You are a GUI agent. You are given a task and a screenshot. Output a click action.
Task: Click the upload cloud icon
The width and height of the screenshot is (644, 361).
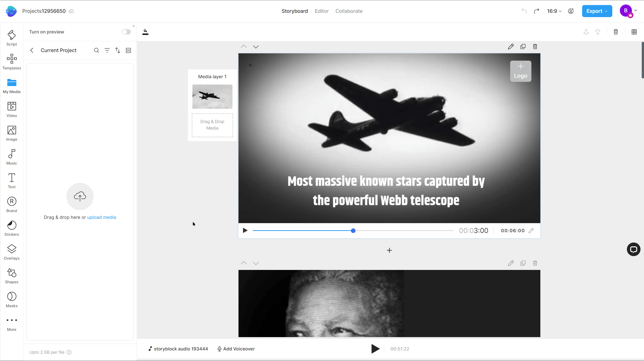click(x=80, y=196)
